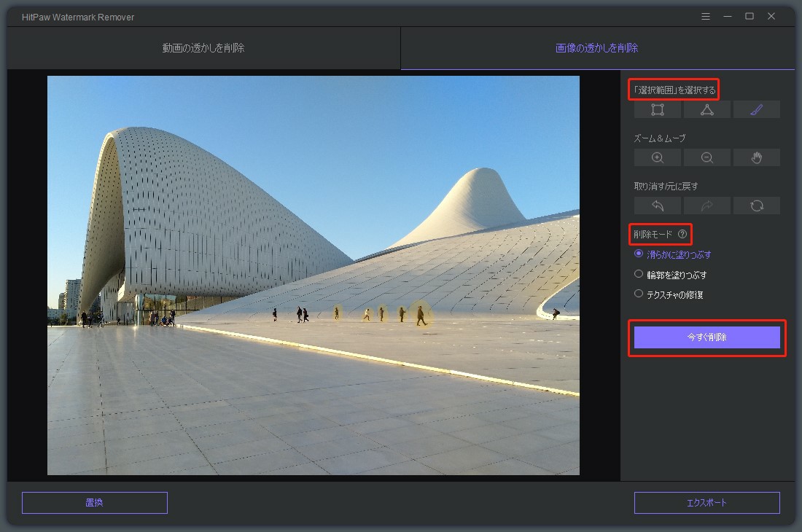Choose the 輪郭を塗りつぶす removal mode

[639, 275]
